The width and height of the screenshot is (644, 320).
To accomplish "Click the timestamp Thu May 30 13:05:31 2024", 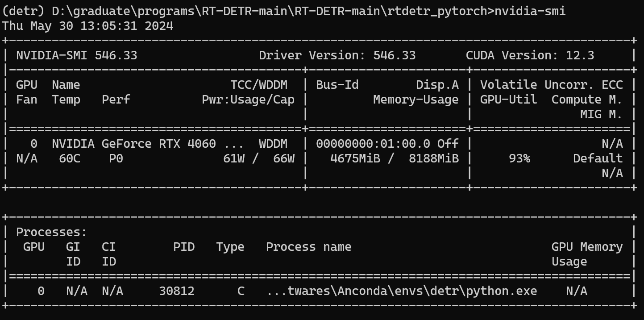I will [x=88, y=26].
